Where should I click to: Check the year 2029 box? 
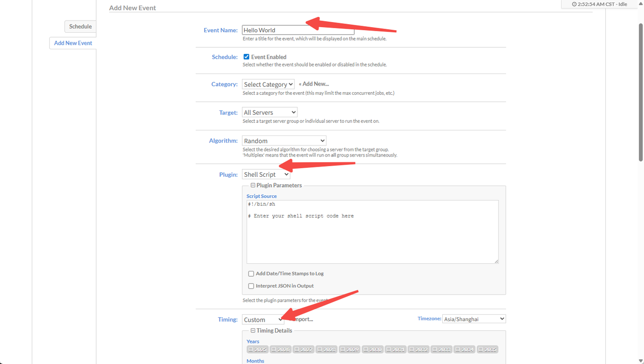click(x=350, y=349)
